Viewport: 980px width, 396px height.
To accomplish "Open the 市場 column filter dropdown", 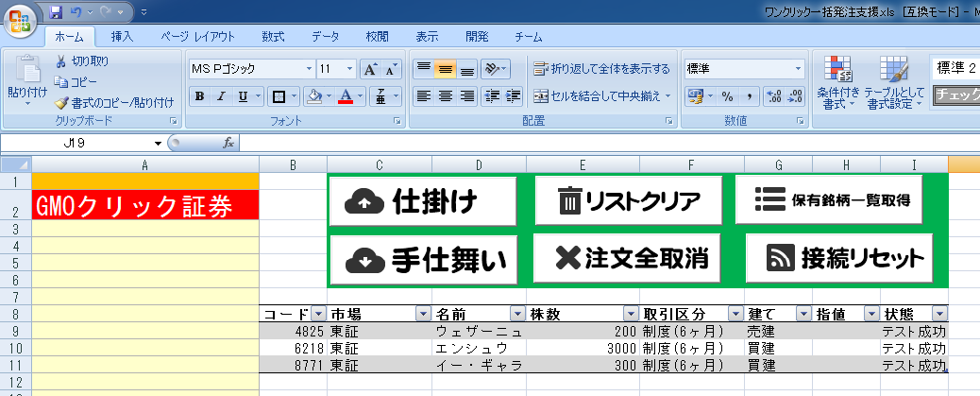I will [423, 314].
